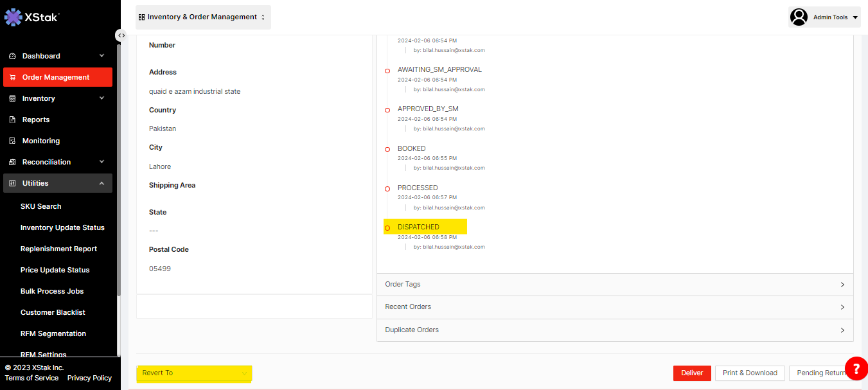Click the Print & Download button
The height and width of the screenshot is (390, 868).
pyautogui.click(x=749, y=373)
